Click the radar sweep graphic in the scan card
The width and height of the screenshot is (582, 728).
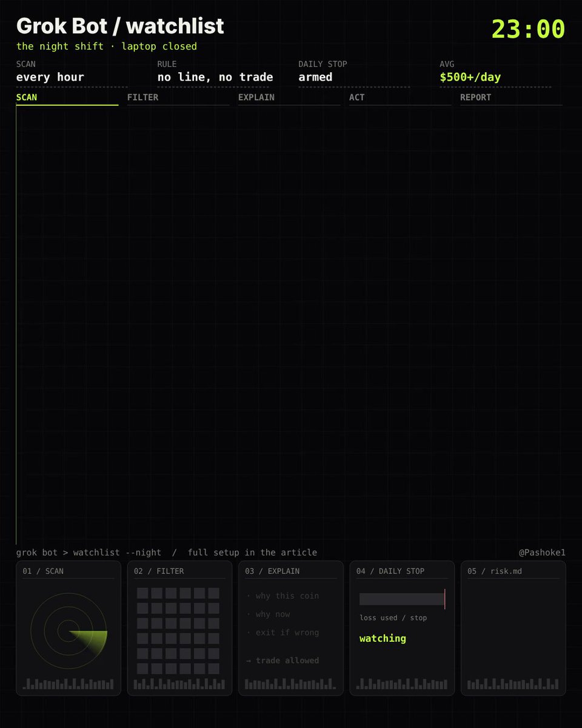pos(69,631)
